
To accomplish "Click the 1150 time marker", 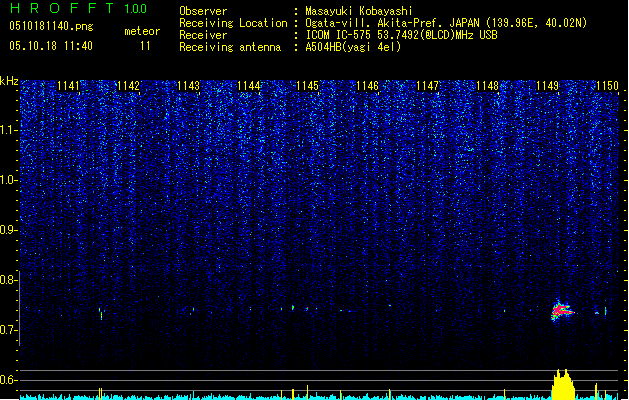I will pos(607,86).
